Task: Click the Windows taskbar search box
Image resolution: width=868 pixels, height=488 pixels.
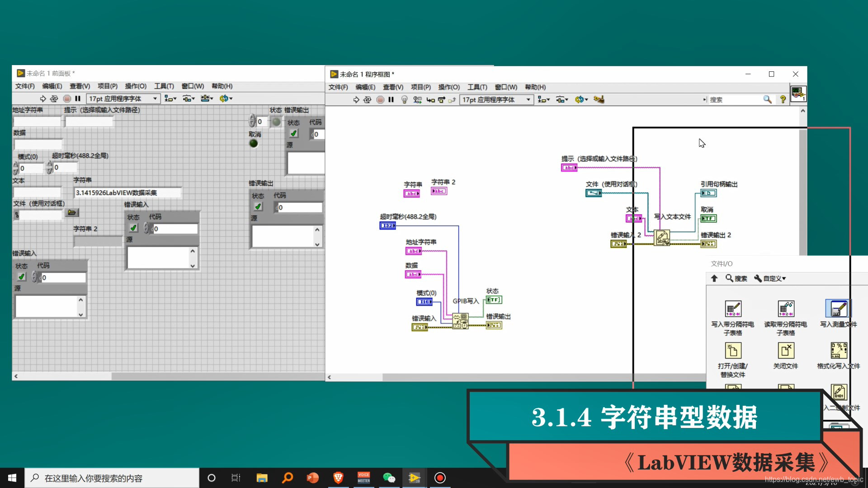Action: pyautogui.click(x=112, y=478)
